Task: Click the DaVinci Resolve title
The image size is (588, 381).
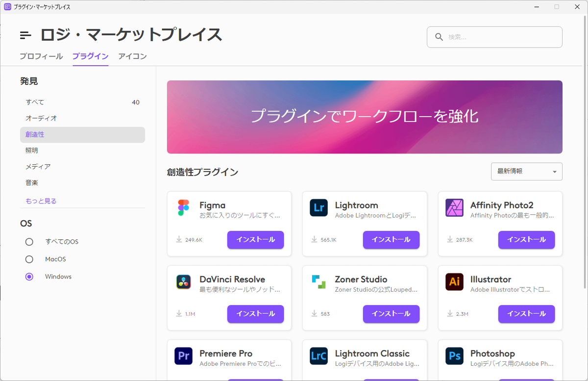Action: (x=232, y=279)
